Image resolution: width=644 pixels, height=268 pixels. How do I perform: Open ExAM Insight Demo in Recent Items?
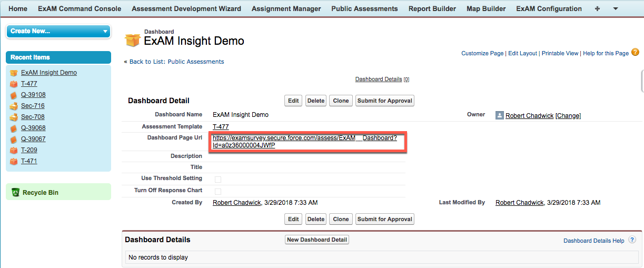(49, 73)
